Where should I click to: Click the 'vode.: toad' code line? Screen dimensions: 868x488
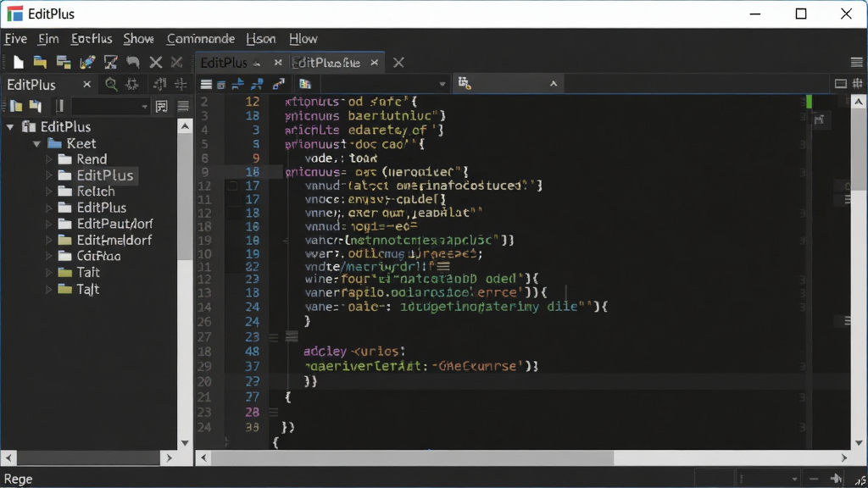[x=341, y=158]
